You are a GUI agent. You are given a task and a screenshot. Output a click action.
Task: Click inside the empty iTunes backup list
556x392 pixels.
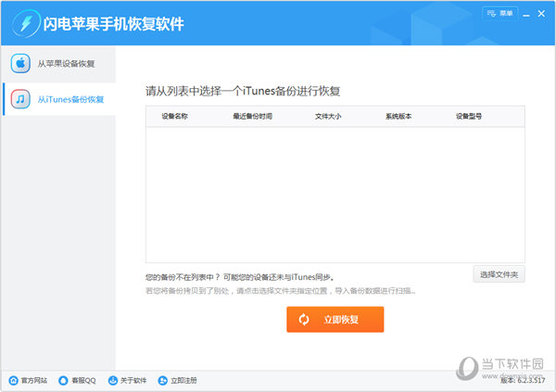pos(335,195)
